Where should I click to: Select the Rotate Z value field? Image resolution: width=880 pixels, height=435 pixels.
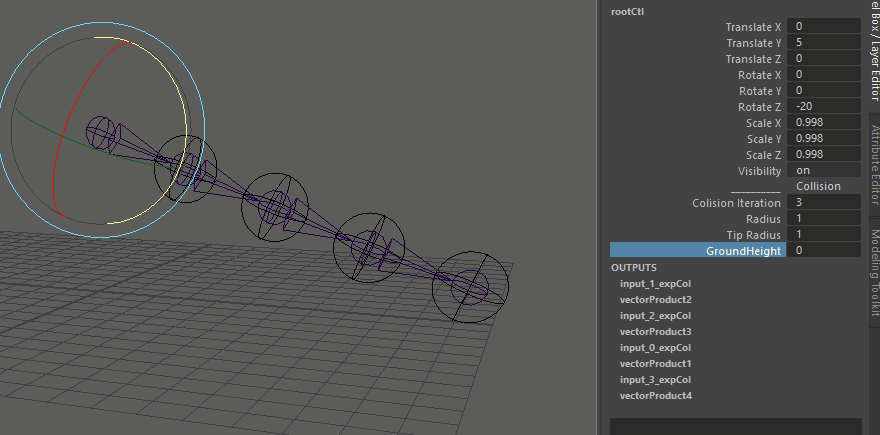823,107
